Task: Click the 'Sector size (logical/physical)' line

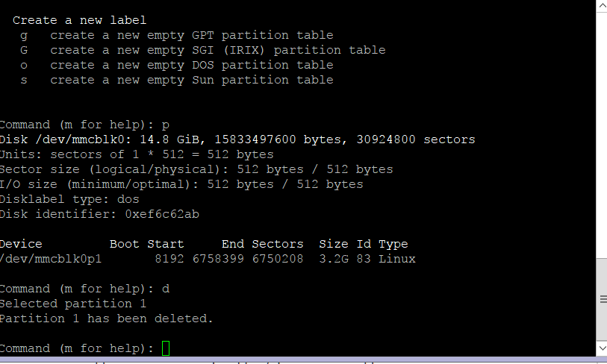Action: [196, 169]
